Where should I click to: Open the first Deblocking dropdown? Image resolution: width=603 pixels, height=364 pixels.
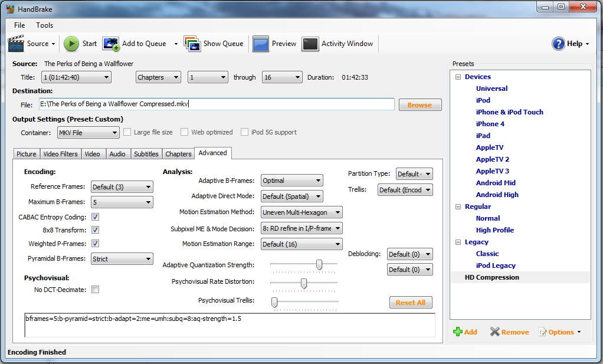(410, 254)
